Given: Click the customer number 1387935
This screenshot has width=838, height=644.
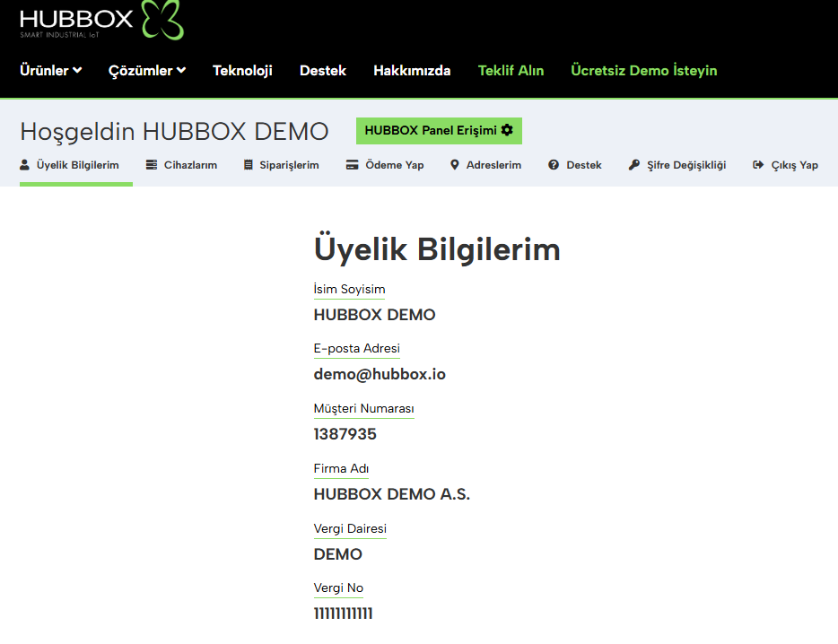Looking at the screenshot, I should 345,434.
